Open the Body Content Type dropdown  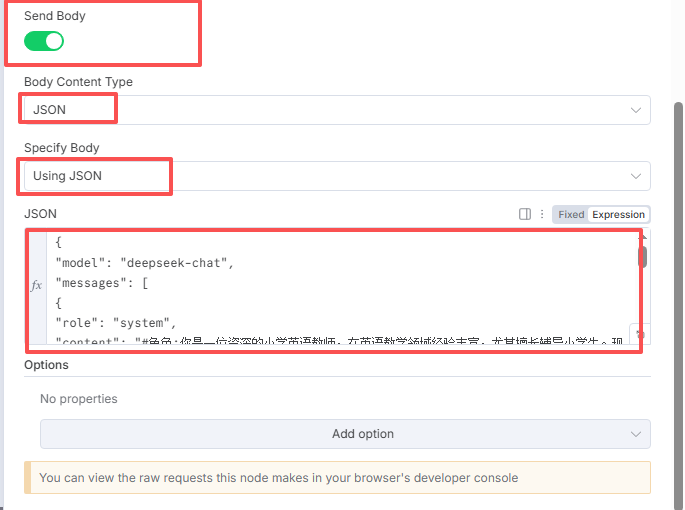click(x=337, y=110)
